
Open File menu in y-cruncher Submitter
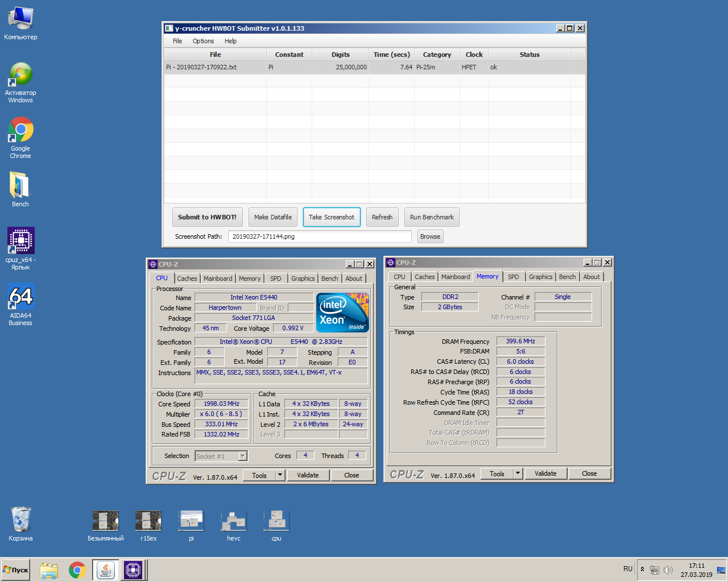click(x=177, y=41)
